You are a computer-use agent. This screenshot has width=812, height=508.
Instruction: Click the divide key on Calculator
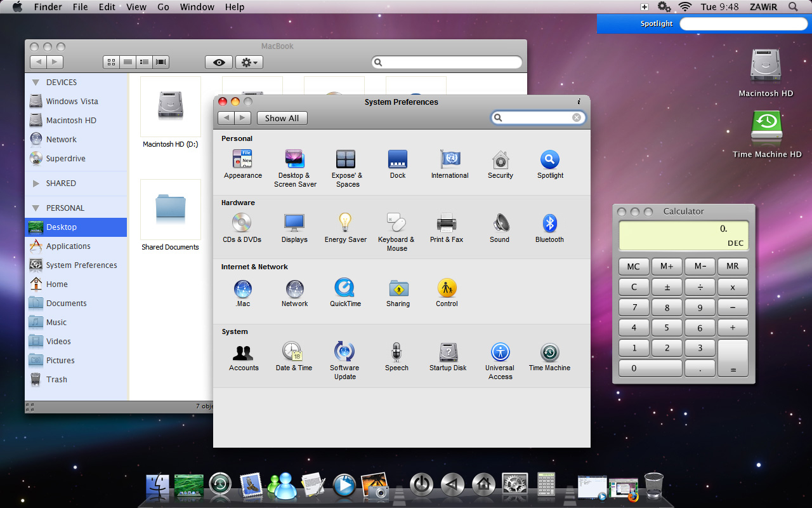[700, 287]
